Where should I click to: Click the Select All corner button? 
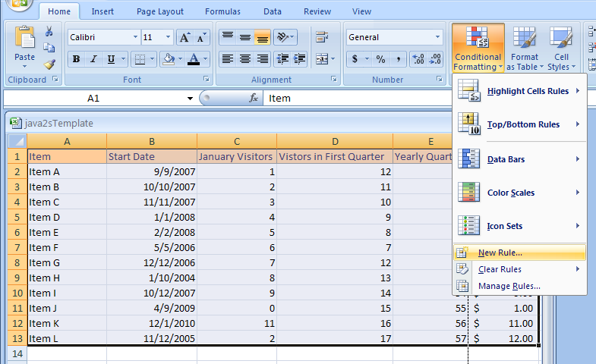pos(17,142)
